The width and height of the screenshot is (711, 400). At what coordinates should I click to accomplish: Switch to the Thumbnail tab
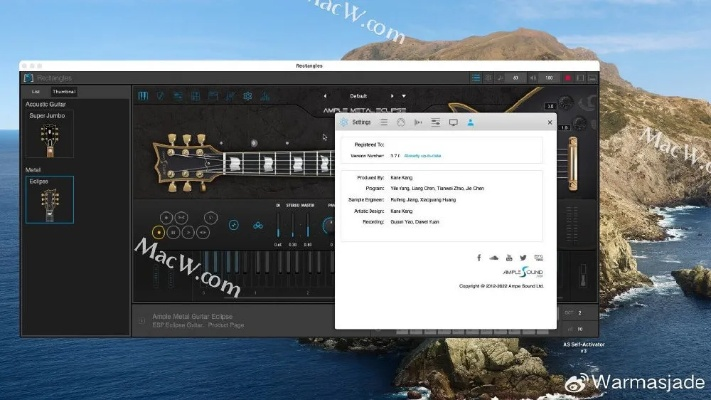point(64,92)
